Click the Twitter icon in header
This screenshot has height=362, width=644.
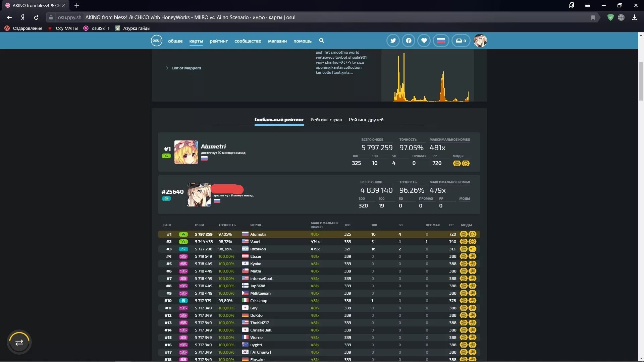[393, 41]
